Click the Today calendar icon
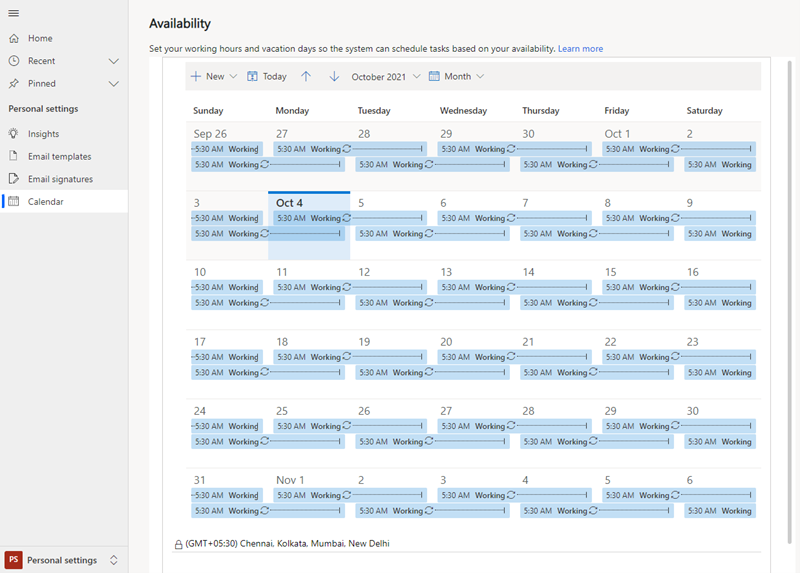This screenshot has width=800, height=573. (252, 76)
